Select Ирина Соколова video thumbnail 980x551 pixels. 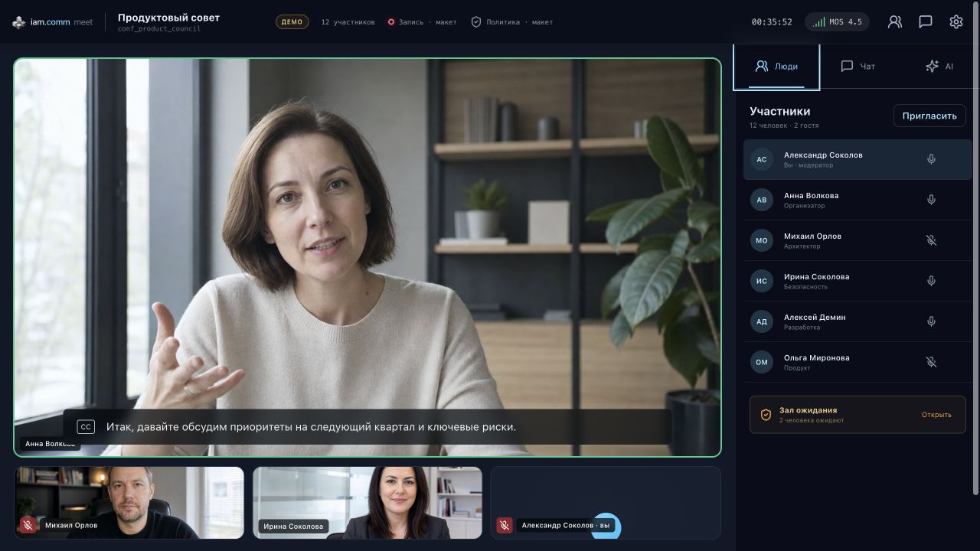point(367,503)
